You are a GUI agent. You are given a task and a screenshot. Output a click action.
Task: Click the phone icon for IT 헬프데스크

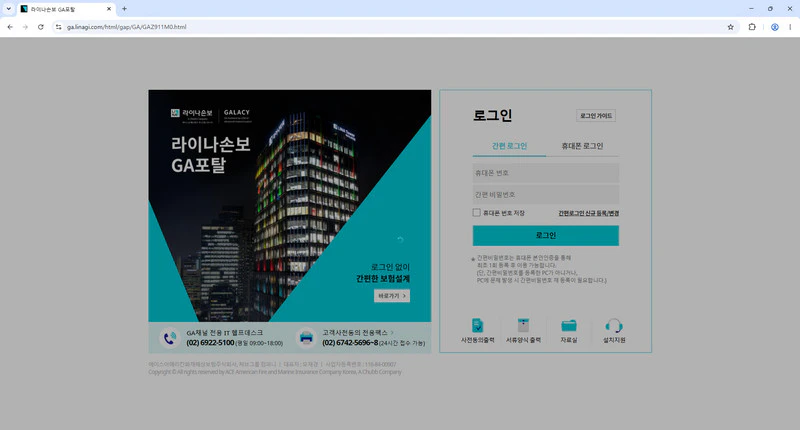click(170, 338)
